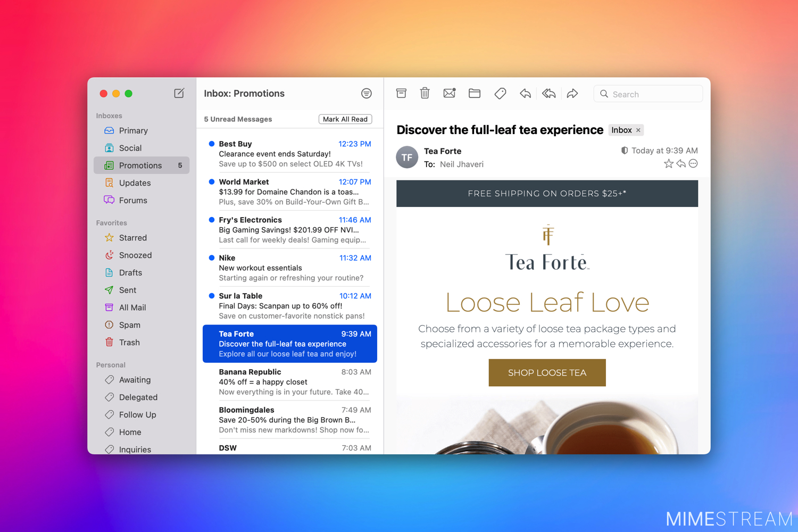Open the Sur la Table email

pos(290,306)
